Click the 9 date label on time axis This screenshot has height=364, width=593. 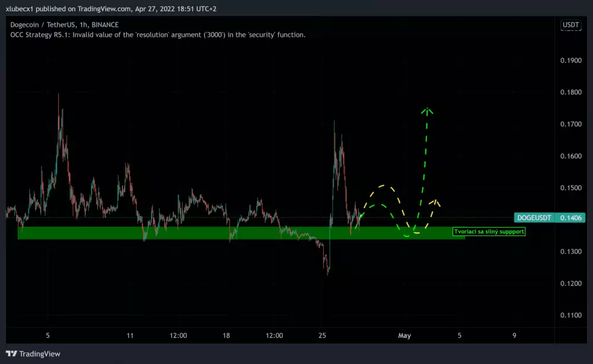click(514, 336)
